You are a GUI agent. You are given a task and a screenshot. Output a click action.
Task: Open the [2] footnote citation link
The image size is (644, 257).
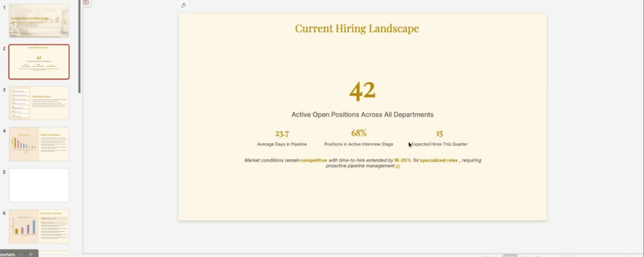[x=397, y=167]
